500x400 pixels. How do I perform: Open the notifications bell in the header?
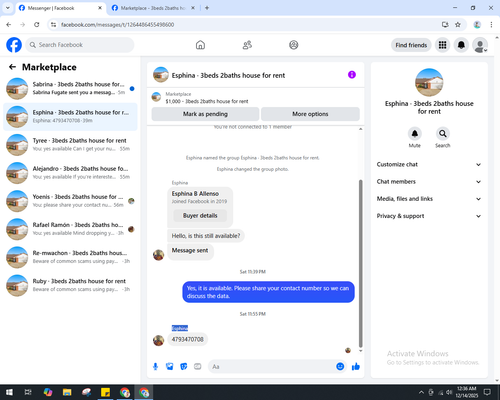(x=461, y=45)
